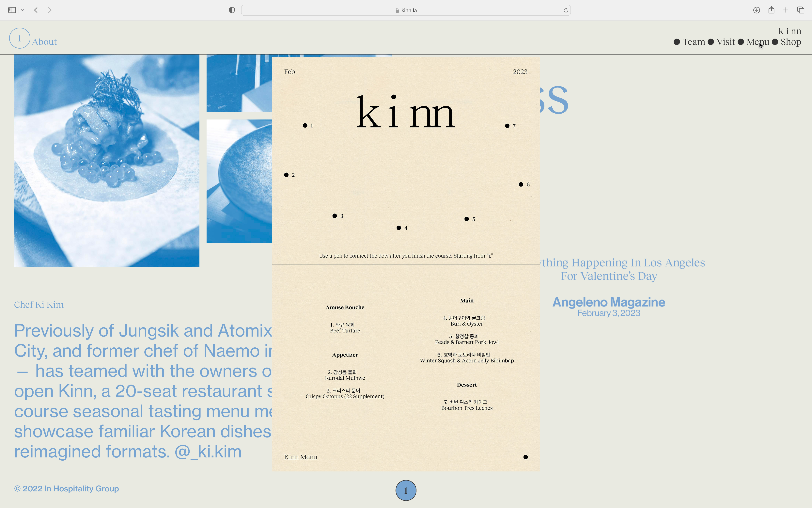Select Peads & Barnett Pork Jowl item

pos(467,339)
